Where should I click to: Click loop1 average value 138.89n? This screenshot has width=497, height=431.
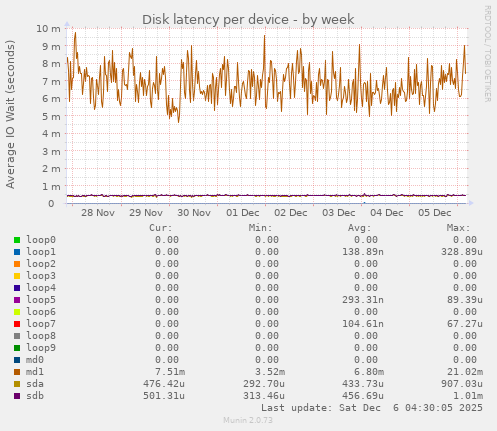tap(363, 252)
